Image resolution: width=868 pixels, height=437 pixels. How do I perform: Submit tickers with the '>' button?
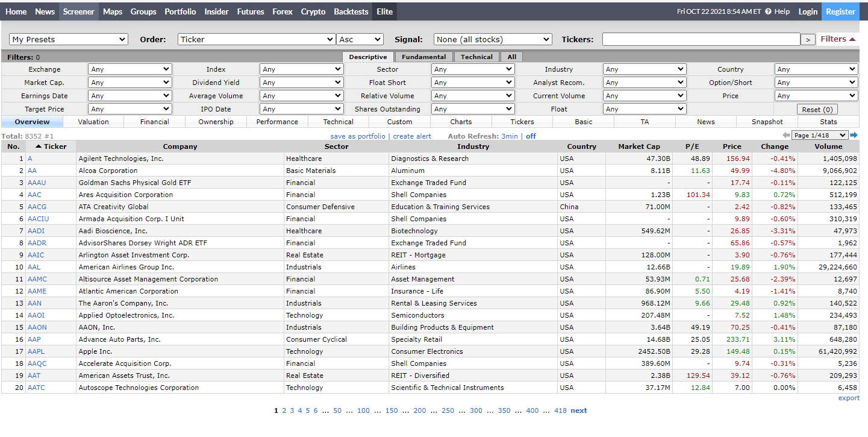[808, 40]
